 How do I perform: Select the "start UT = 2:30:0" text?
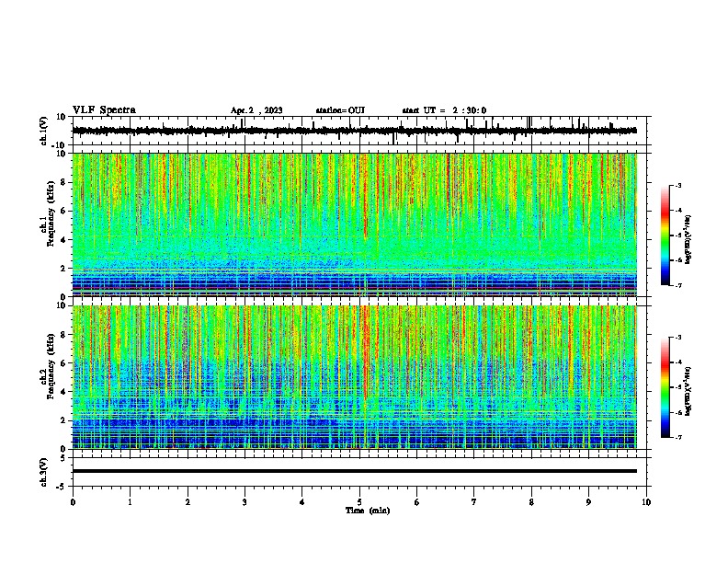444,110
